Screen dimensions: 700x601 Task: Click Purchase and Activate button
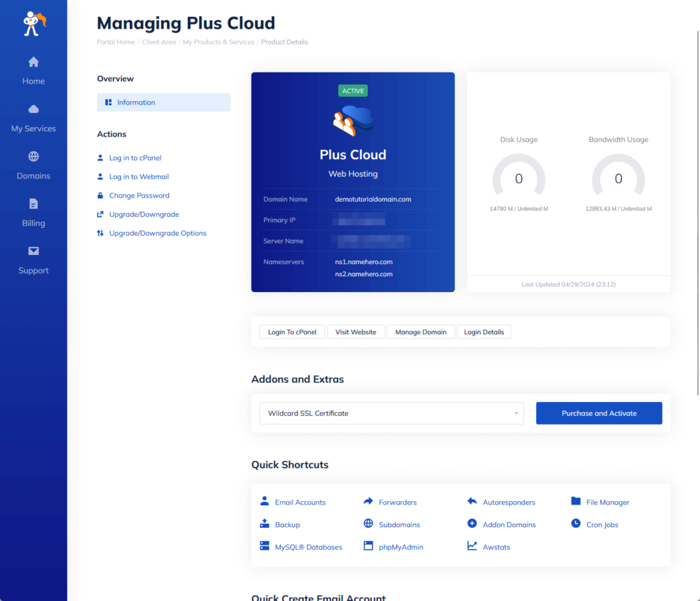click(599, 413)
